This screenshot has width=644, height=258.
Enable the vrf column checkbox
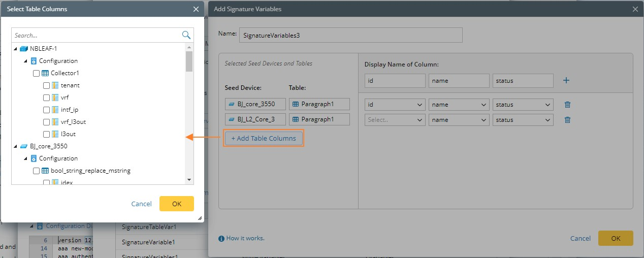click(x=47, y=98)
